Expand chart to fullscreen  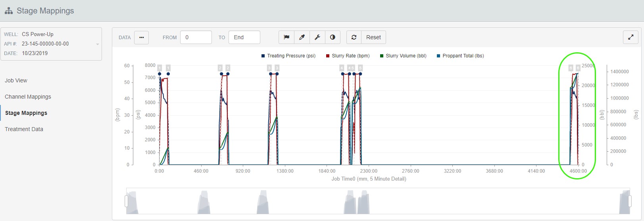pyautogui.click(x=631, y=37)
